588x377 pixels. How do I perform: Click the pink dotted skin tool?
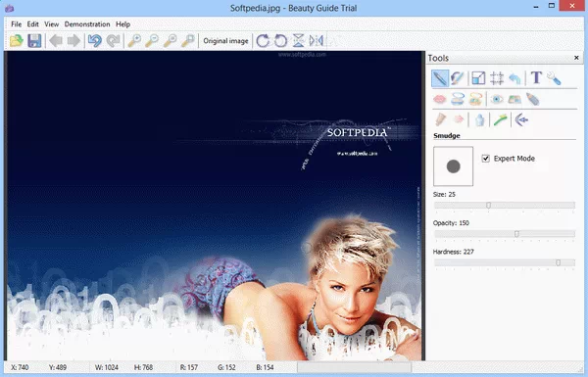[x=458, y=119]
